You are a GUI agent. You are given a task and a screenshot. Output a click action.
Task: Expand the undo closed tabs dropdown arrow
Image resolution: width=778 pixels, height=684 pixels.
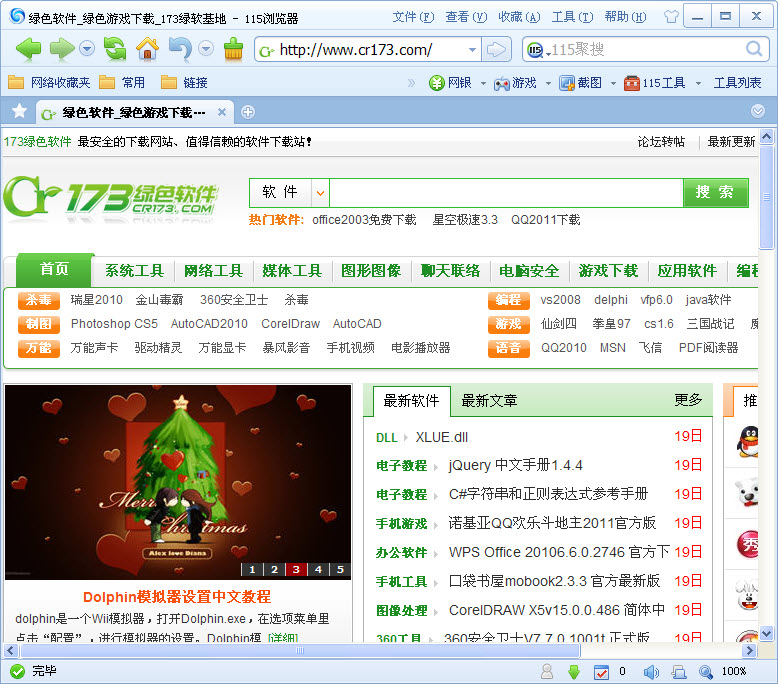pyautogui.click(x=206, y=49)
